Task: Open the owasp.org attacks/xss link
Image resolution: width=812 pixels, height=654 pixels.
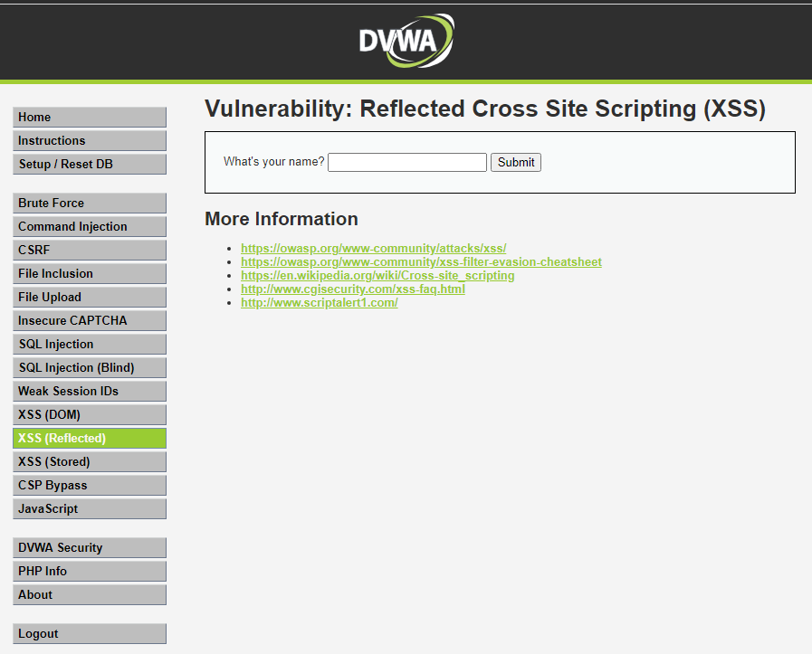Action: (x=373, y=249)
